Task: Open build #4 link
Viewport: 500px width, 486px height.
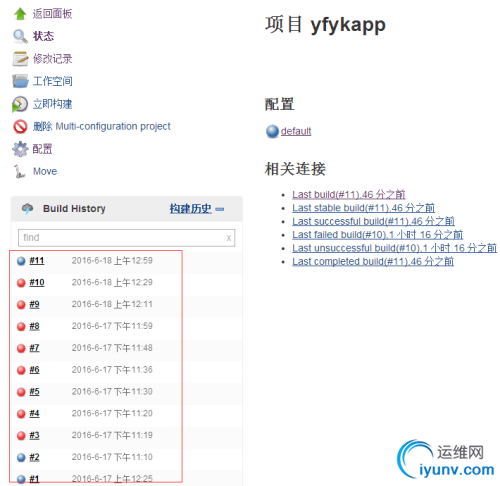Action: click(34, 413)
